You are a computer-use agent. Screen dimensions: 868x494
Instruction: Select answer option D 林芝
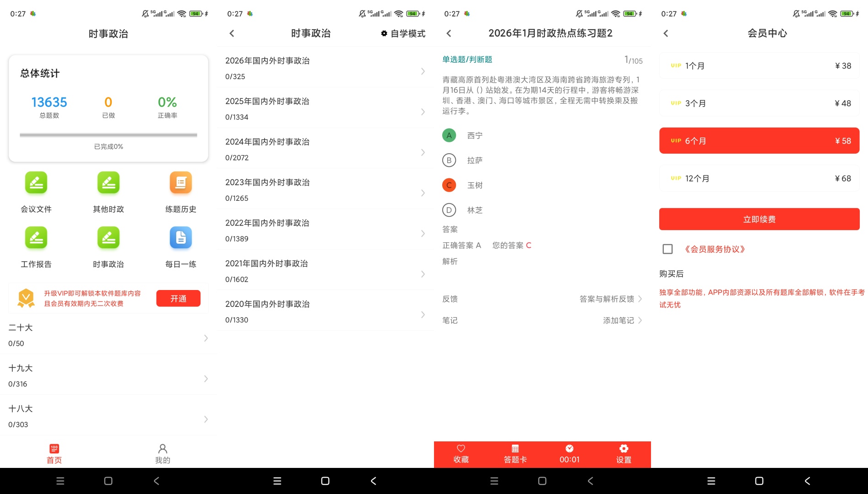(x=449, y=210)
